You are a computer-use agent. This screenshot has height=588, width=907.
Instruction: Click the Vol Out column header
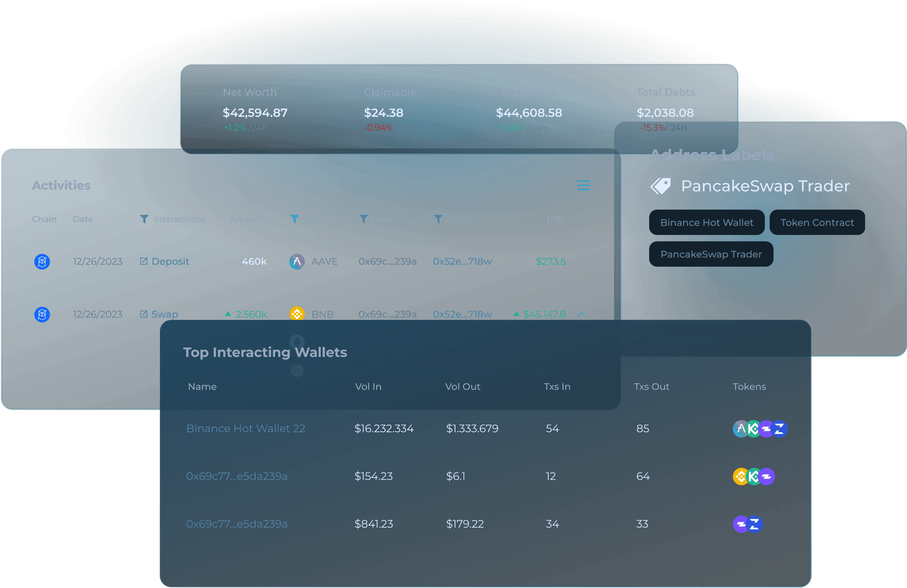(463, 387)
